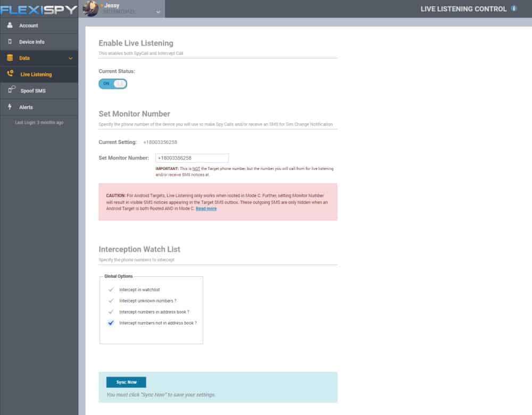The image size is (532, 415).
Task: Click the Alerts lightning icon
Action: tap(10, 106)
